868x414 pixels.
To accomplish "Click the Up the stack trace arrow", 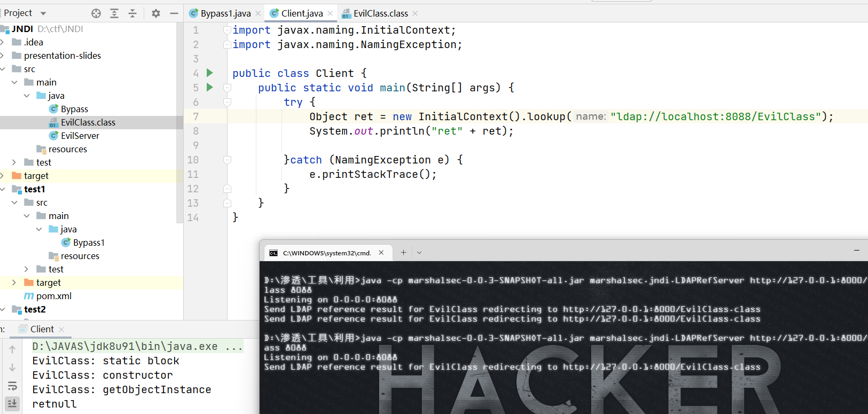I will (12, 349).
